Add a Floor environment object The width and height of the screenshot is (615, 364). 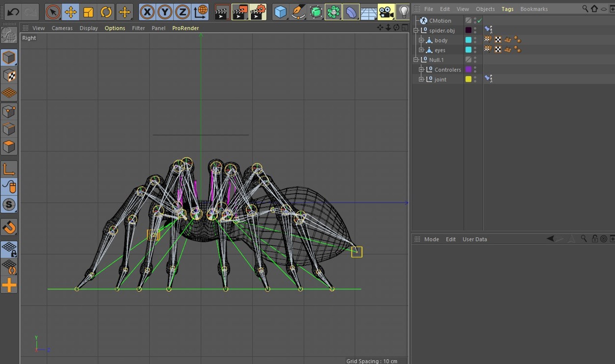368,12
